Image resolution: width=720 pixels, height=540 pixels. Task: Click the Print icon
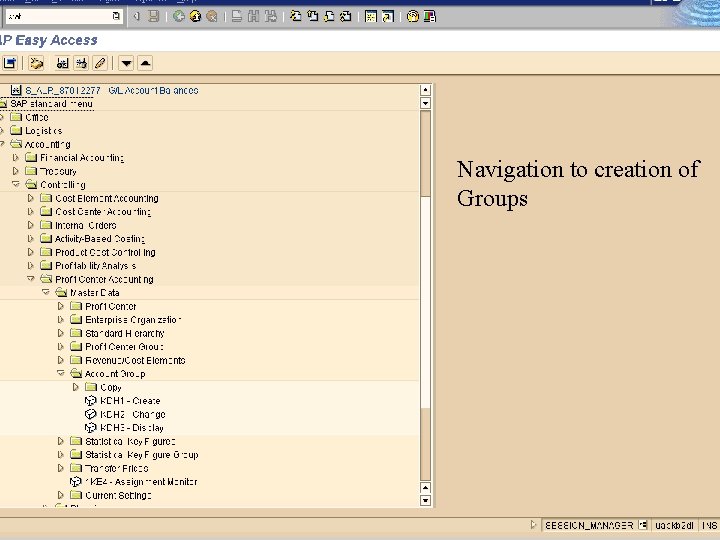pyautogui.click(x=237, y=17)
